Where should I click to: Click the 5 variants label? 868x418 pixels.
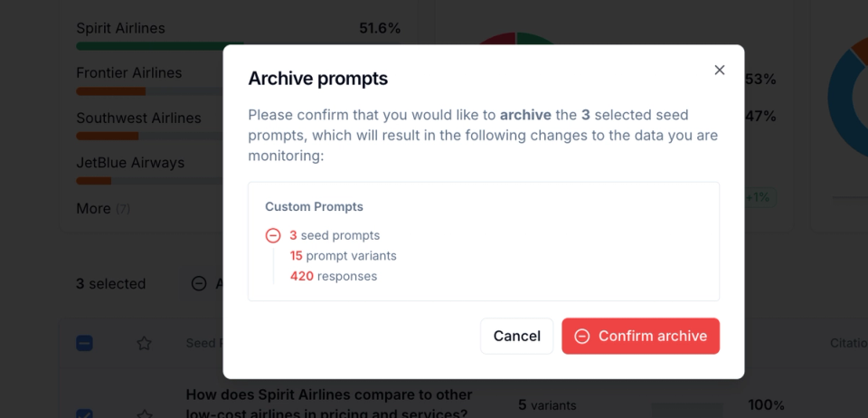547,405
